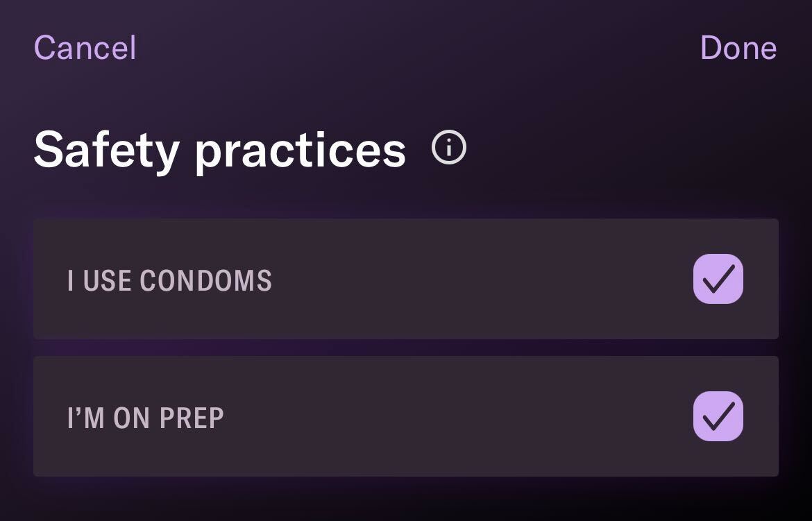Image resolution: width=812 pixels, height=521 pixels.
Task: Click the checkmark icon in the condoms row
Action: click(x=718, y=279)
